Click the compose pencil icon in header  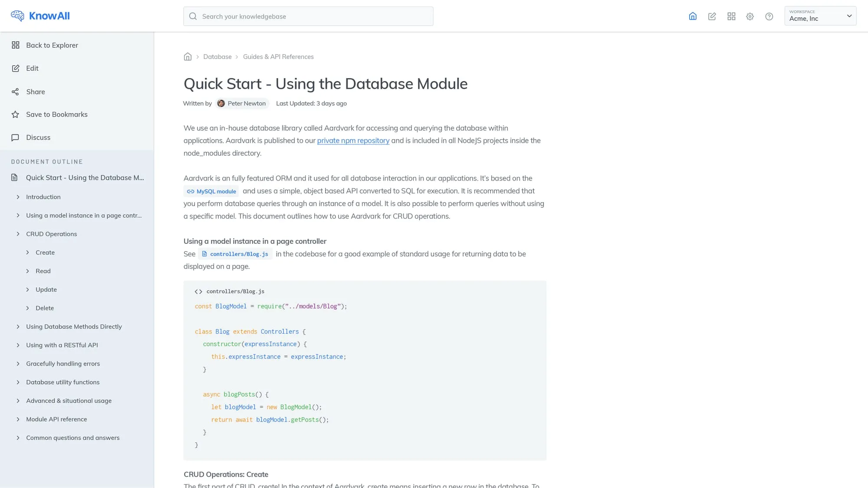(712, 16)
